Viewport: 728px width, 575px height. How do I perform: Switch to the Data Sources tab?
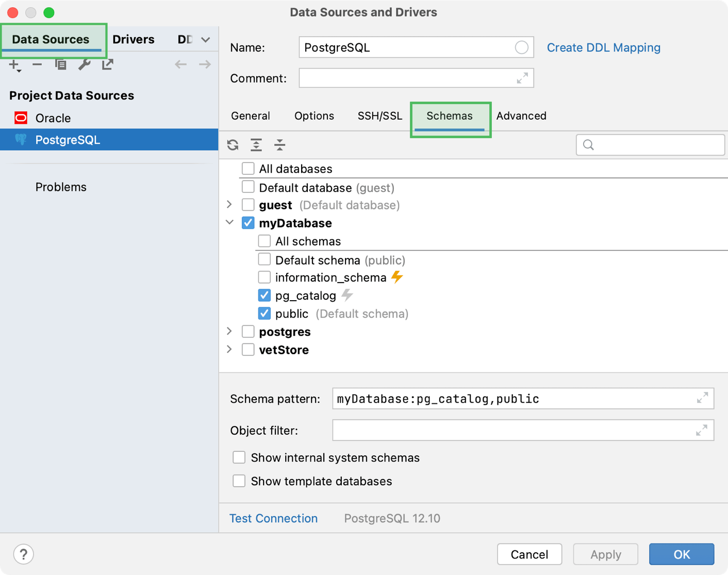(x=51, y=40)
